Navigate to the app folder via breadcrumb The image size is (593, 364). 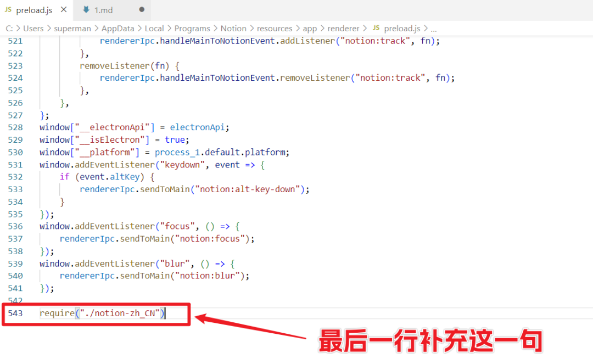[310, 28]
